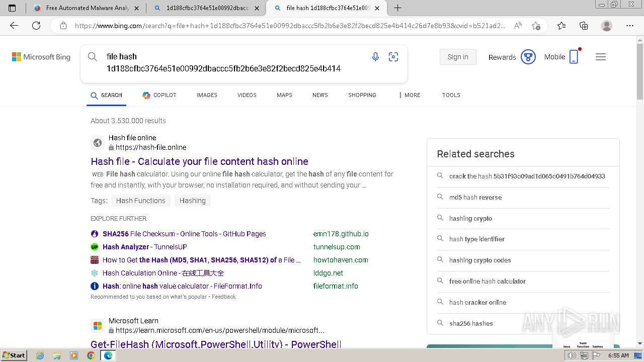644x362 pixels.
Task: Open the browser profile avatar
Action: click(607, 26)
